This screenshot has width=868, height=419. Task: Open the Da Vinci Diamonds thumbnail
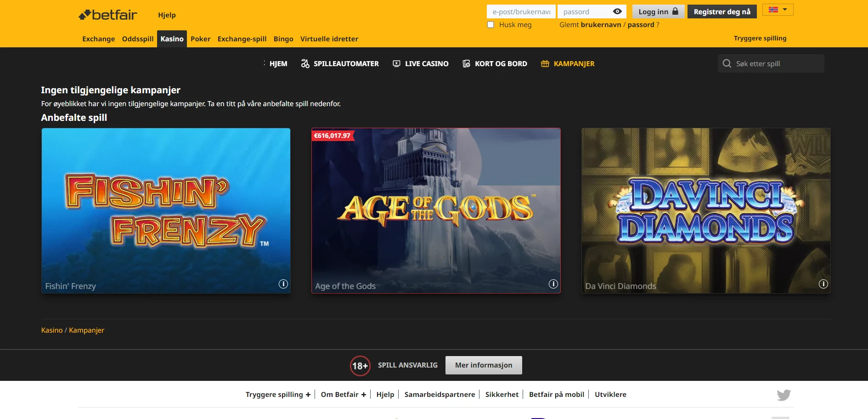(x=706, y=210)
